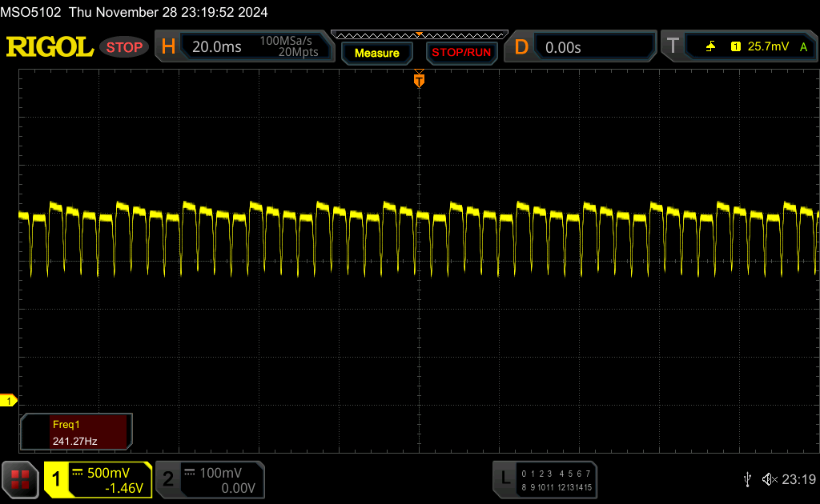
Task: Click the date and time header text
Action: coord(168,12)
